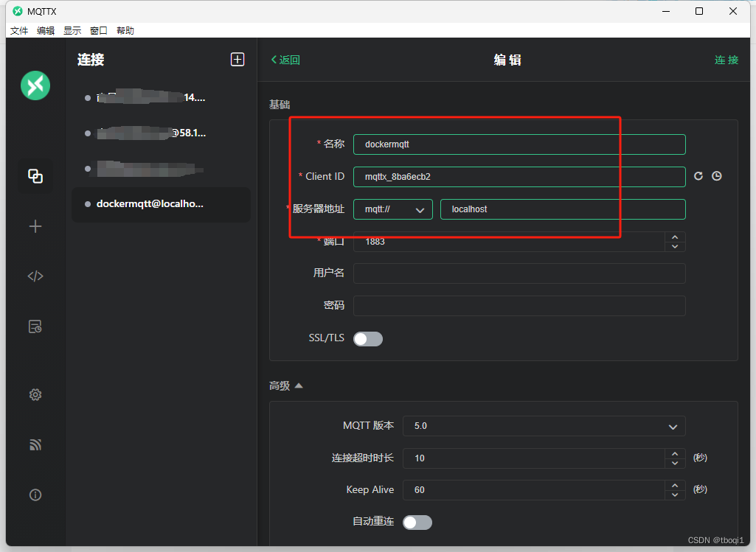756x552 pixels.
Task: Open the 窗口 menu
Action: [99, 31]
